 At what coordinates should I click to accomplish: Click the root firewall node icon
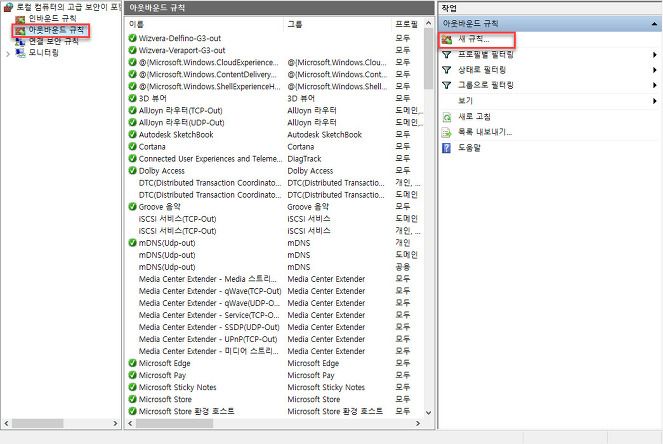(8, 7)
